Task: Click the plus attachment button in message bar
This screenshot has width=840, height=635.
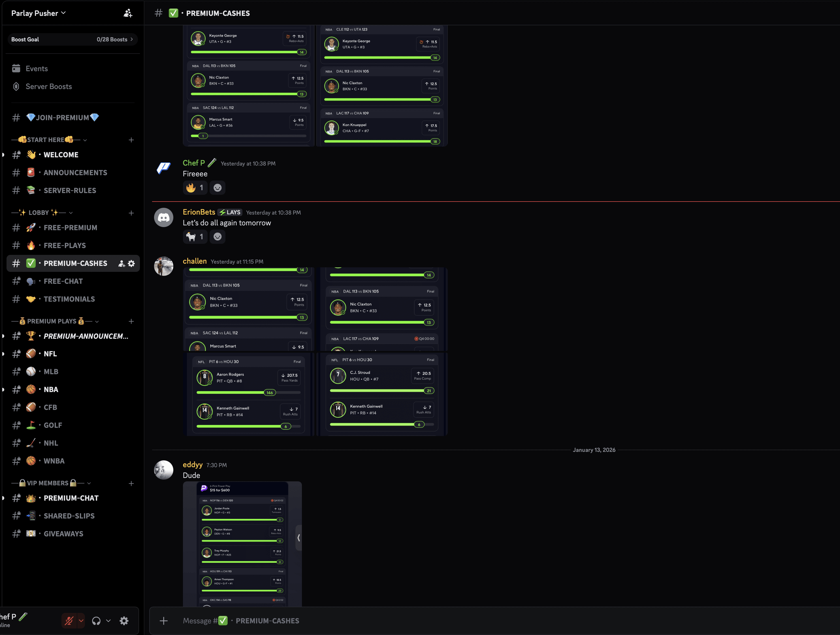Action: pyautogui.click(x=164, y=621)
